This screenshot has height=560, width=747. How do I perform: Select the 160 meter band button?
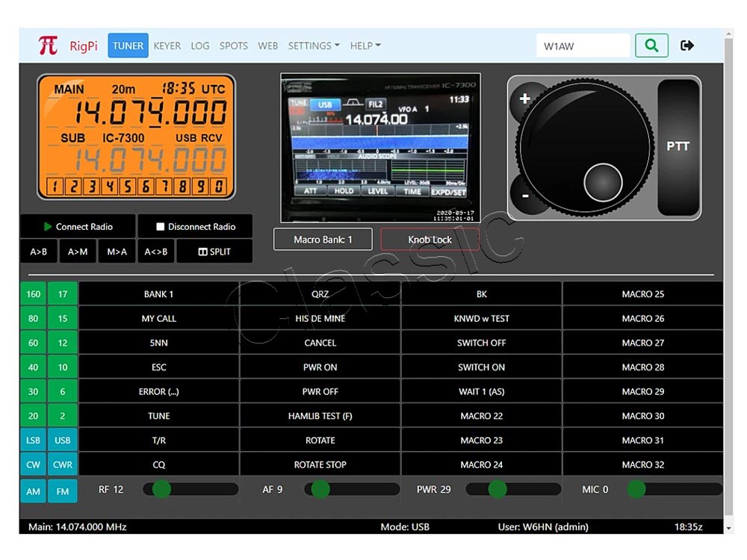[x=33, y=294]
